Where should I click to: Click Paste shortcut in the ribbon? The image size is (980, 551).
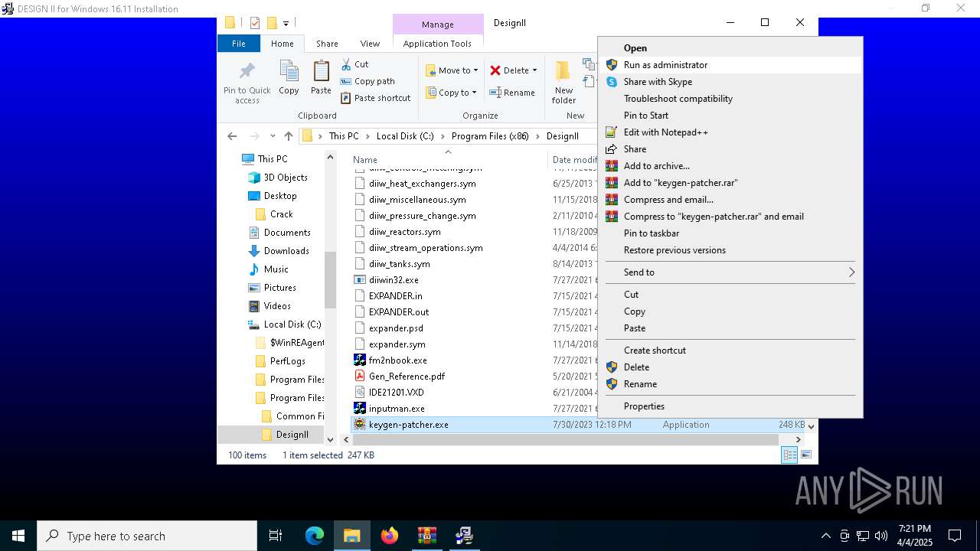click(375, 98)
